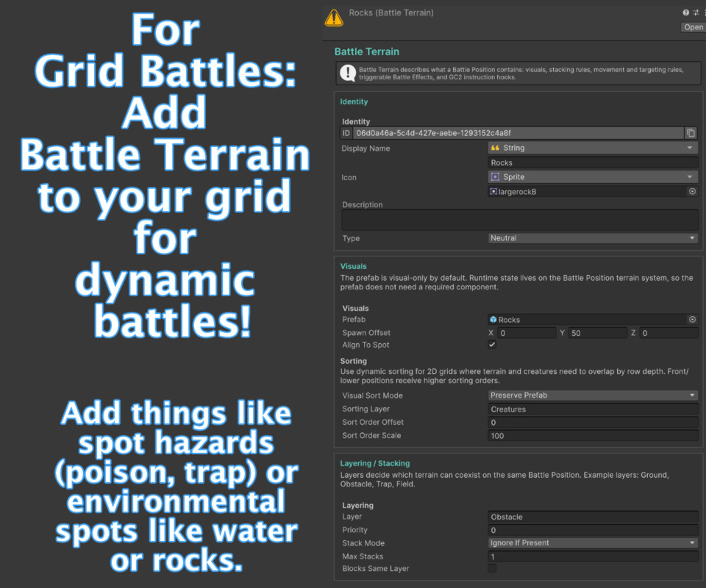Open the inspector help reference icon
Image resolution: width=706 pixels, height=588 pixels.
pos(685,12)
